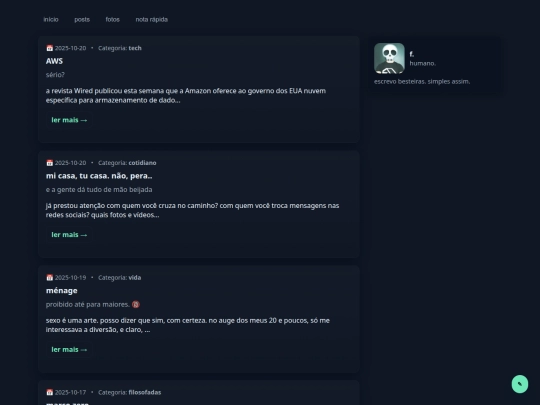Click the skull avatar image
Screen dimensions: 540x405
[389, 58]
